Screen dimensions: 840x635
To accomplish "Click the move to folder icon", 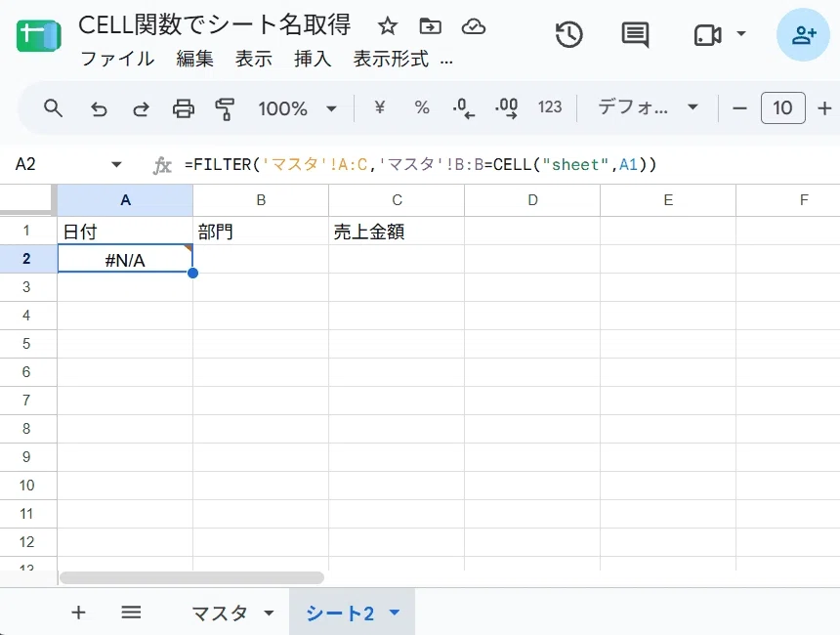I will [x=430, y=25].
